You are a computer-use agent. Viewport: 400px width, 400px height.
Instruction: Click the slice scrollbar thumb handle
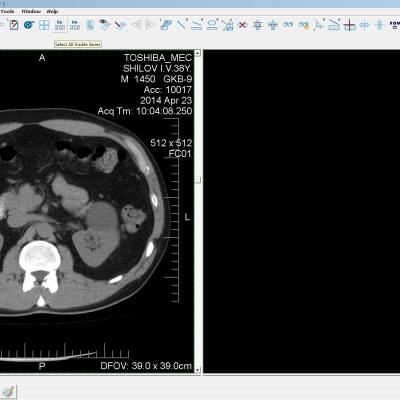pyautogui.click(x=198, y=180)
